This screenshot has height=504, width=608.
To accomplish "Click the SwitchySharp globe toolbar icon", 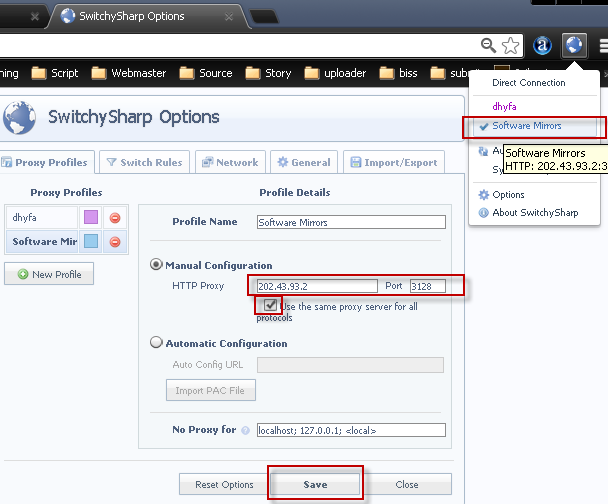I will tap(574, 45).
